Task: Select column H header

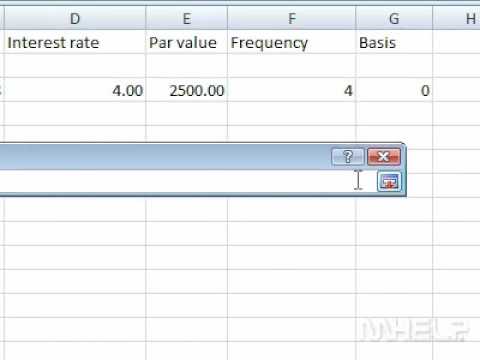Action: 457,18
